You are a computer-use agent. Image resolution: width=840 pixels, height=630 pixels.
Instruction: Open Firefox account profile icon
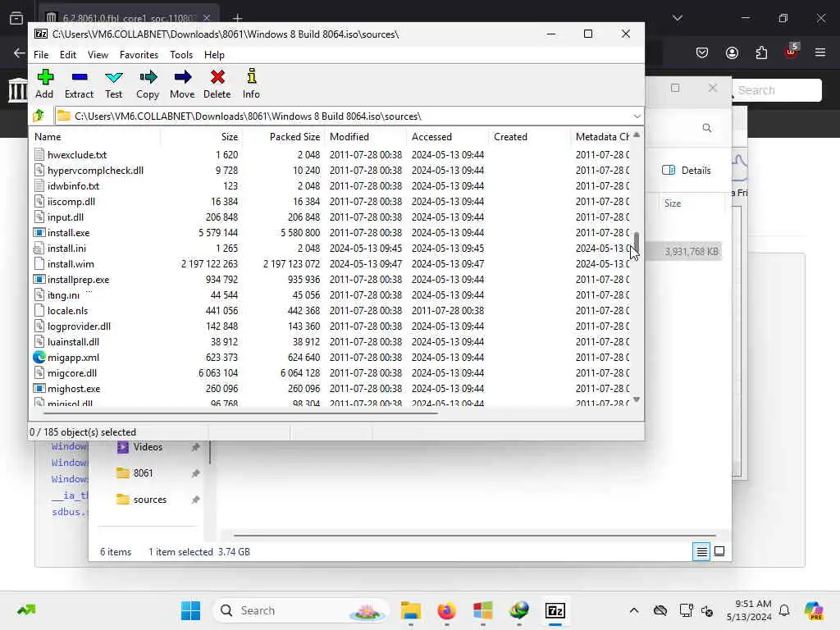click(732, 52)
